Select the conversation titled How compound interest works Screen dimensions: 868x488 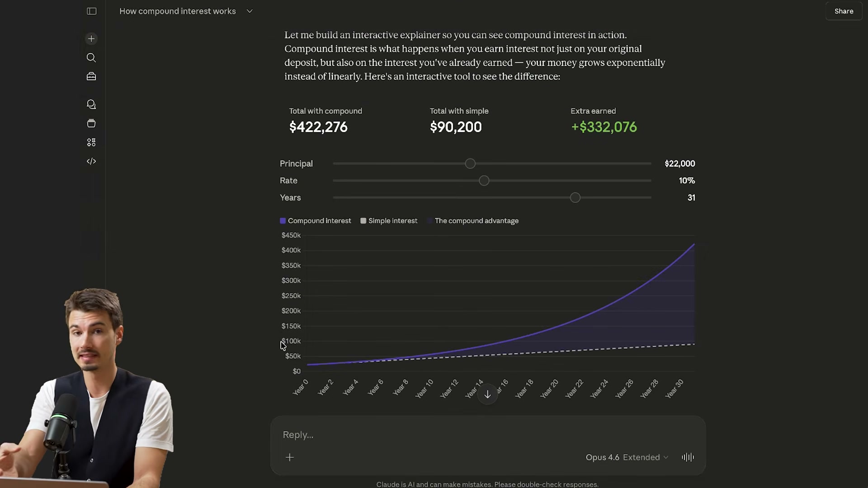177,11
